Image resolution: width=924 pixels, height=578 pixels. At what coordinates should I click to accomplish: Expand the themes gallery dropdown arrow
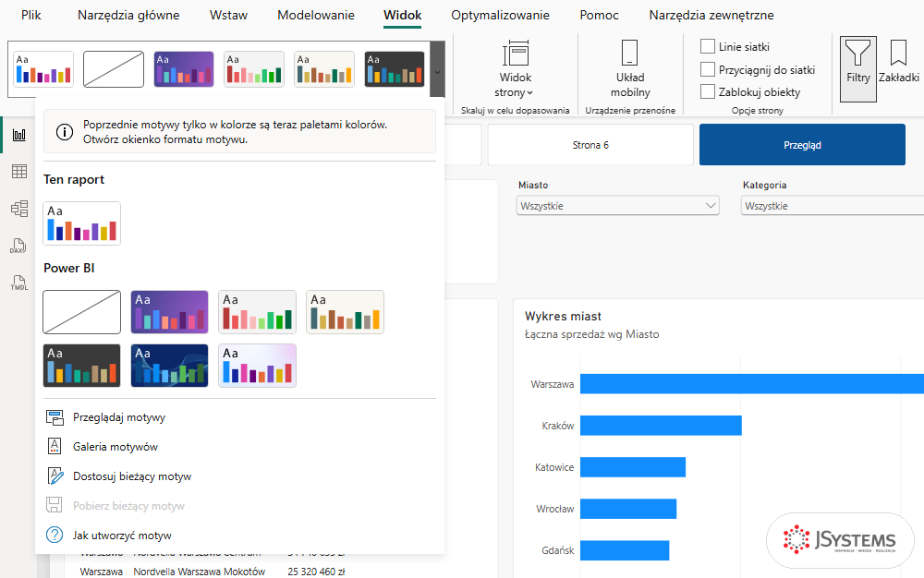(x=437, y=69)
